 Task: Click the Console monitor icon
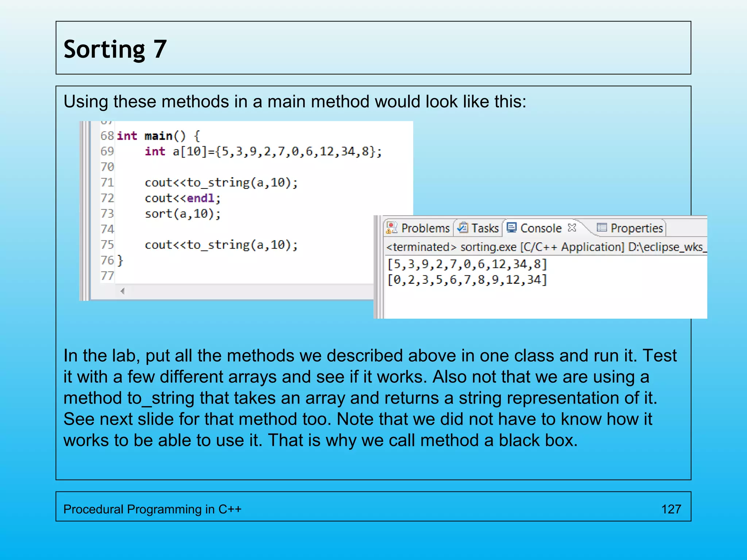click(512, 227)
